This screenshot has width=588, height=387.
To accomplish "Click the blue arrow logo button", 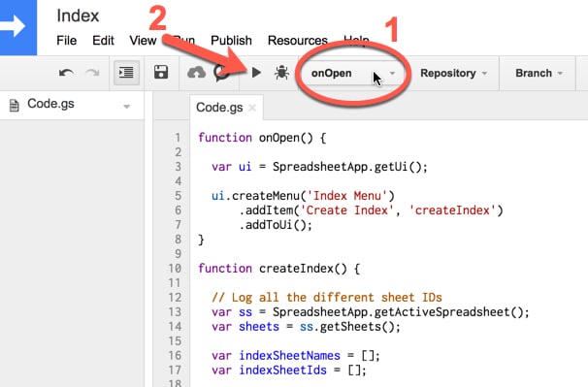I will click(18, 27).
